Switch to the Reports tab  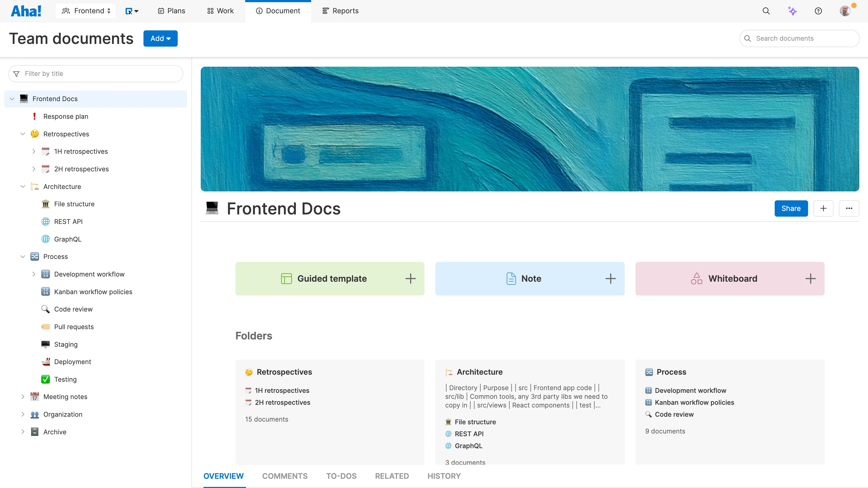pos(340,11)
